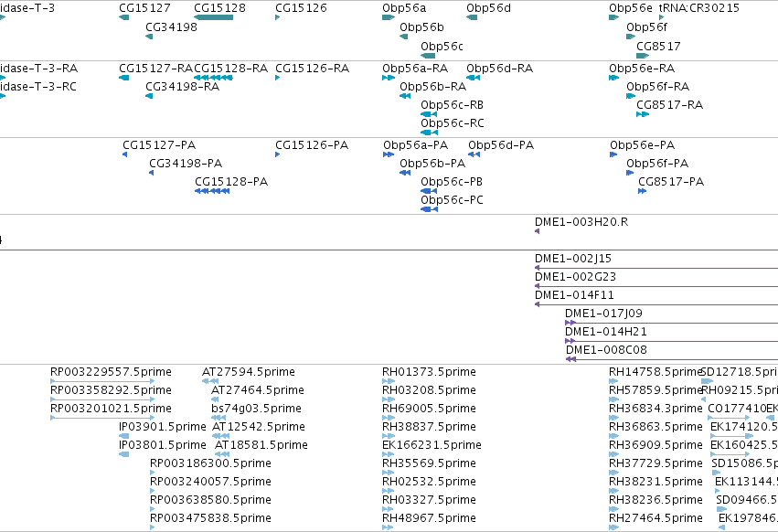The image size is (778, 532).
Task: Click the CG8517-RA transcript label
Action: click(669, 105)
